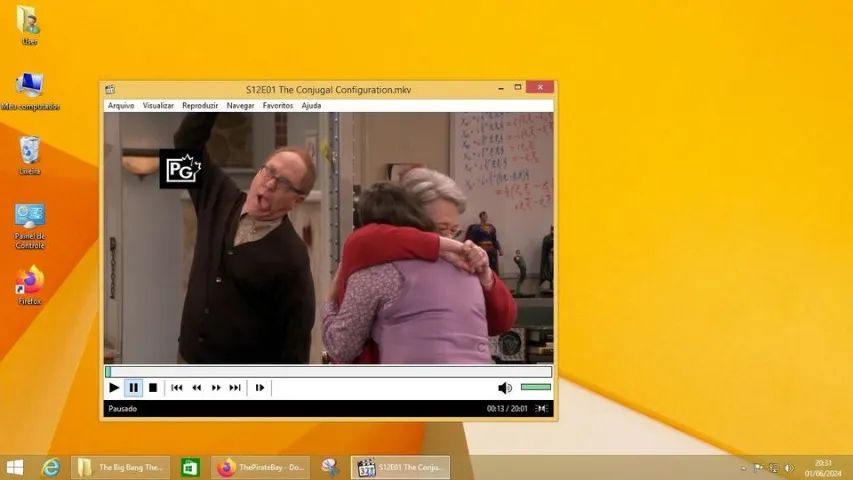Click the taskbar icon left of the player item
The width and height of the screenshot is (853, 480).
point(330,467)
